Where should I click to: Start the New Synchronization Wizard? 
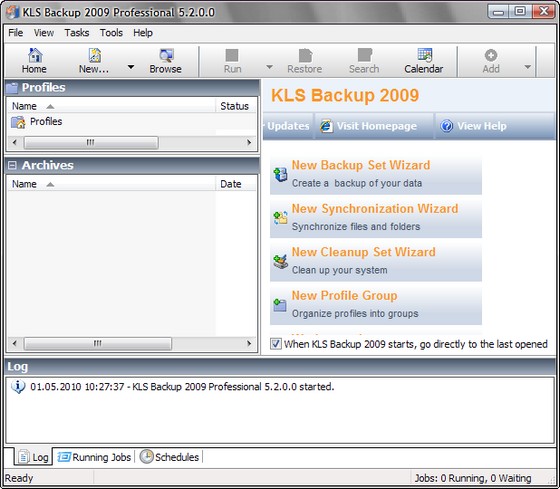376,218
